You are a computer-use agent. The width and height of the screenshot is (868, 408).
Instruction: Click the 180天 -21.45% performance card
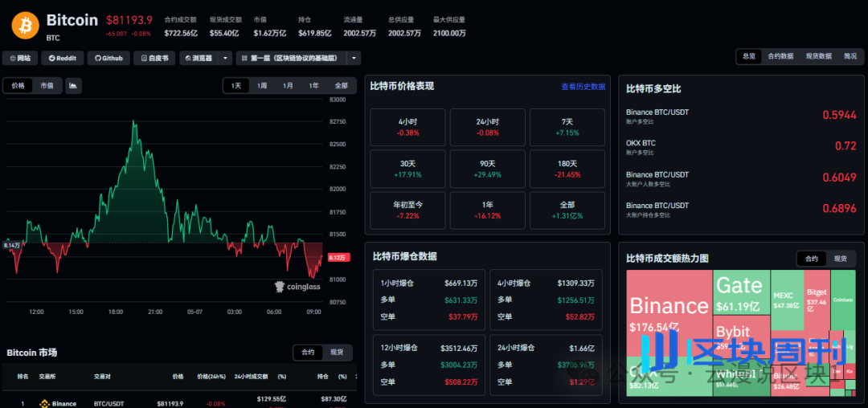[567, 169]
